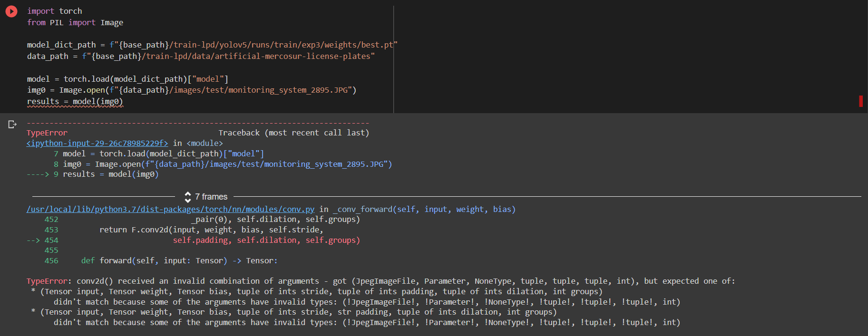
Task: Click traceback line 456 'def forward' definition
Action: click(x=179, y=260)
